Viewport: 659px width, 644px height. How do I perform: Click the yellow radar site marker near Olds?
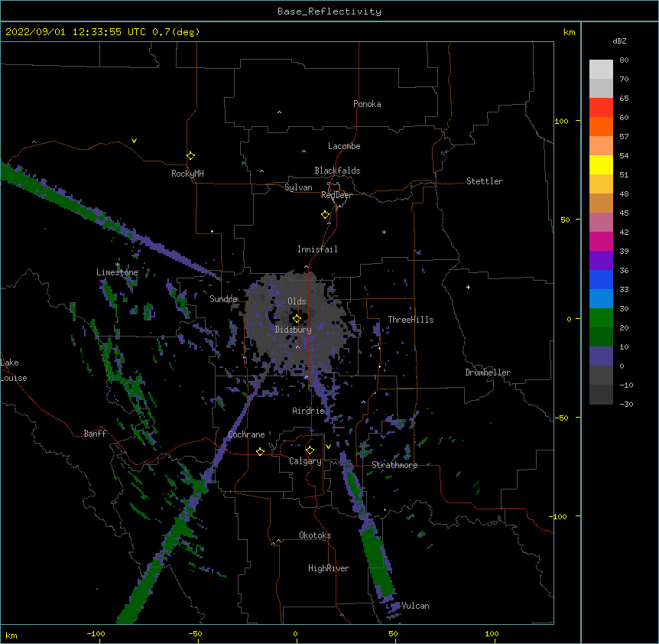[297, 318]
